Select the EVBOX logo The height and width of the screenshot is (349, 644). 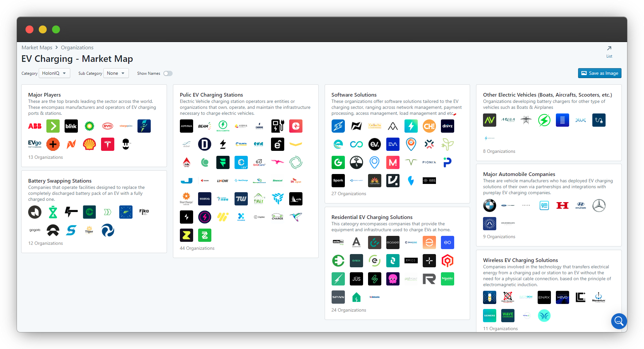click(356, 261)
